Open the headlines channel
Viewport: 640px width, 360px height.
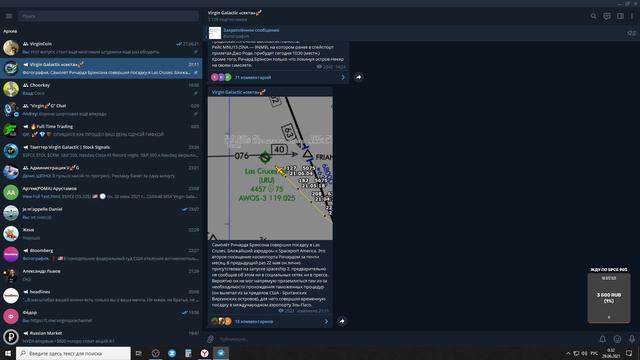click(101, 296)
